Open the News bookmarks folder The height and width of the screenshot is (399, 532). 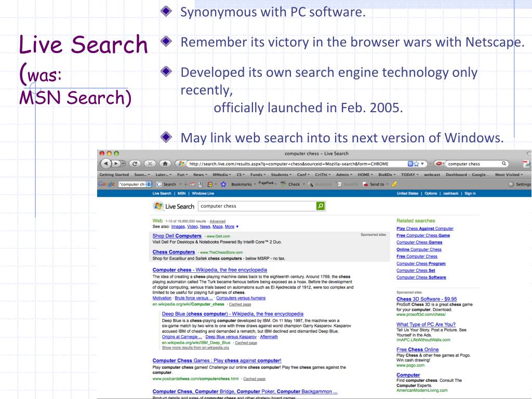click(x=200, y=175)
